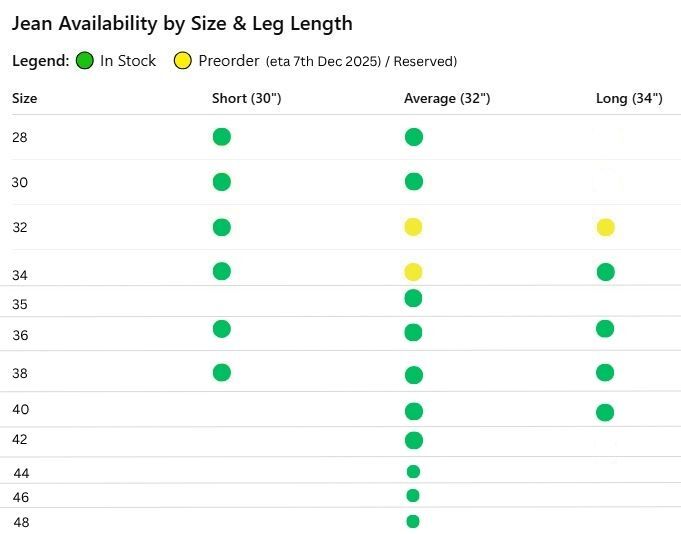The image size is (681, 534).
Task: Select size 35 Average green dot
Action: 414,298
